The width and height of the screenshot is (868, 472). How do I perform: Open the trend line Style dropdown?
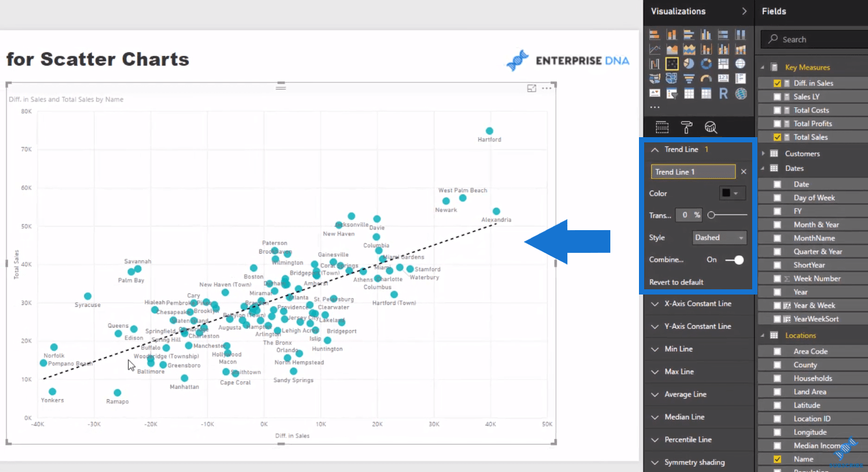click(720, 238)
